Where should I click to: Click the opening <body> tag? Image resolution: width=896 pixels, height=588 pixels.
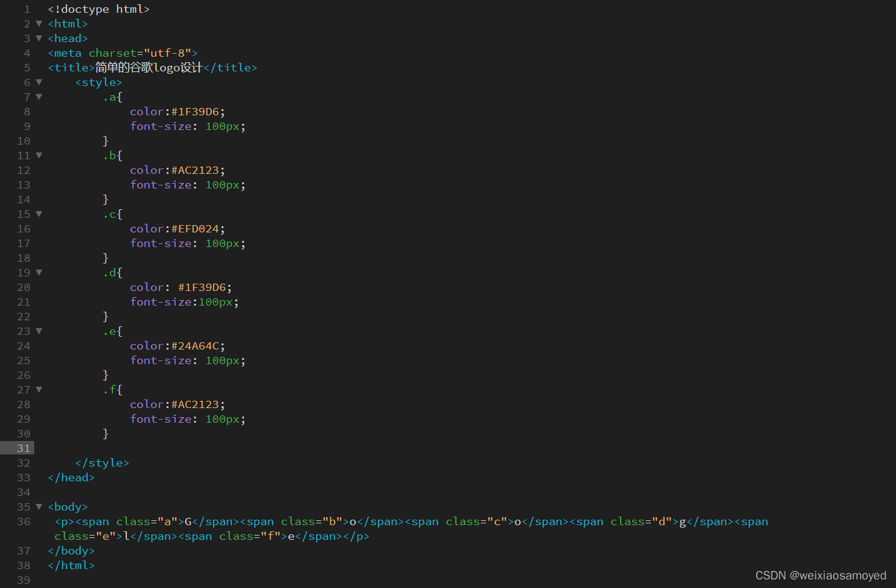tap(68, 507)
